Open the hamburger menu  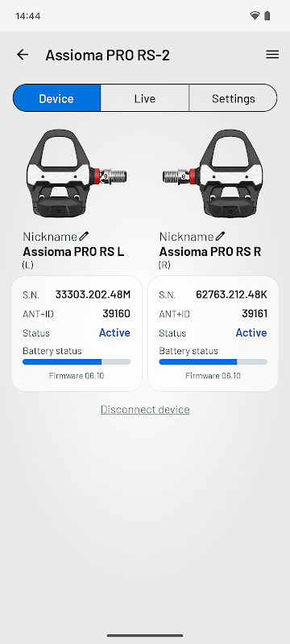(272, 55)
